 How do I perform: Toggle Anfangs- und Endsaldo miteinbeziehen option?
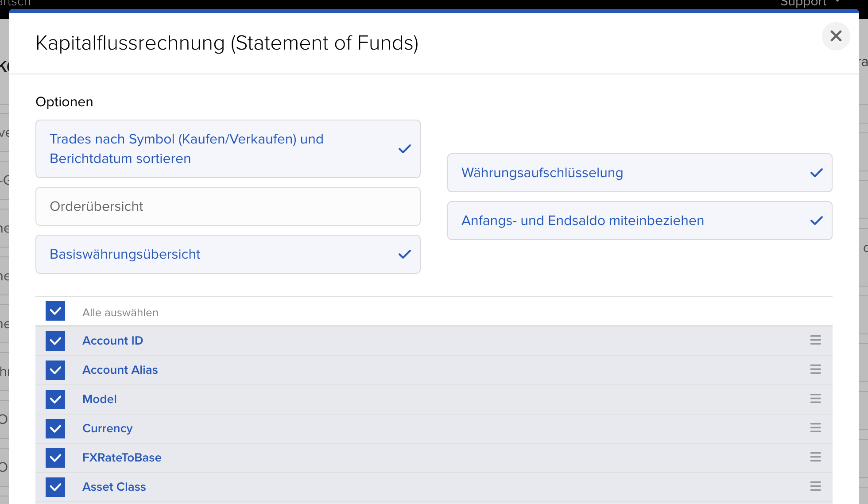[639, 221]
